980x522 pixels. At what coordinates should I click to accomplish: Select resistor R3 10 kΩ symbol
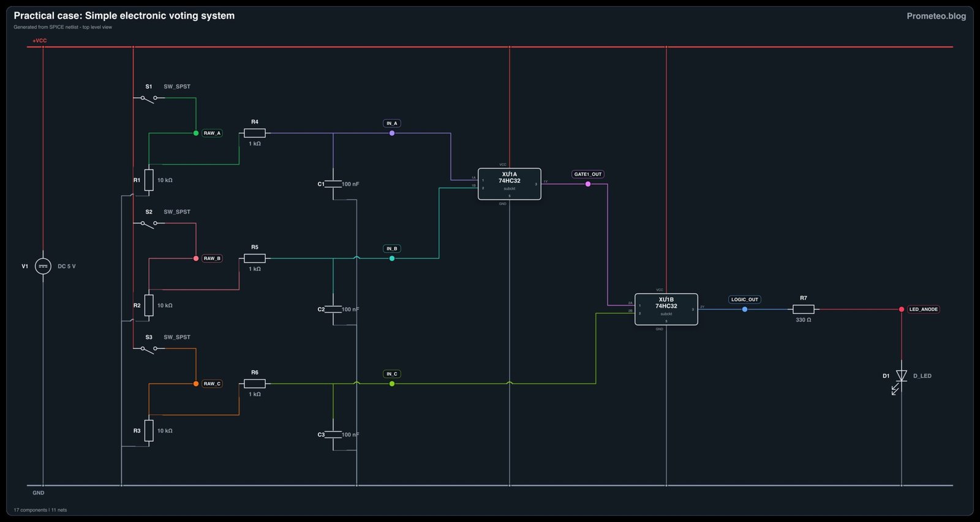(x=149, y=431)
